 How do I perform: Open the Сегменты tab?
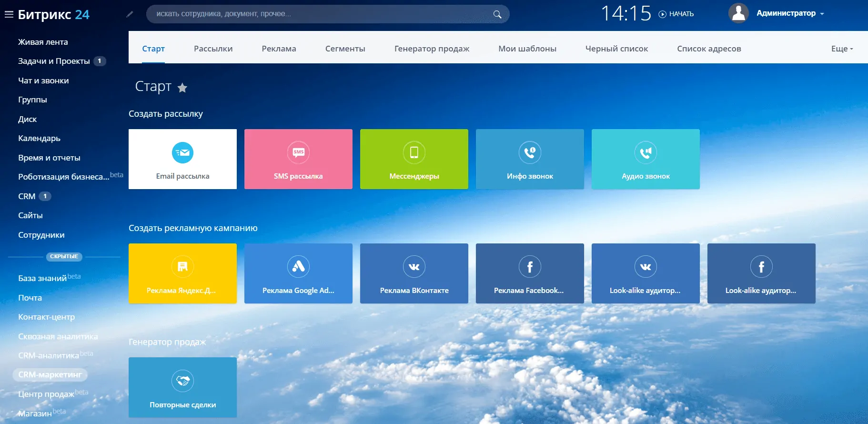point(345,49)
